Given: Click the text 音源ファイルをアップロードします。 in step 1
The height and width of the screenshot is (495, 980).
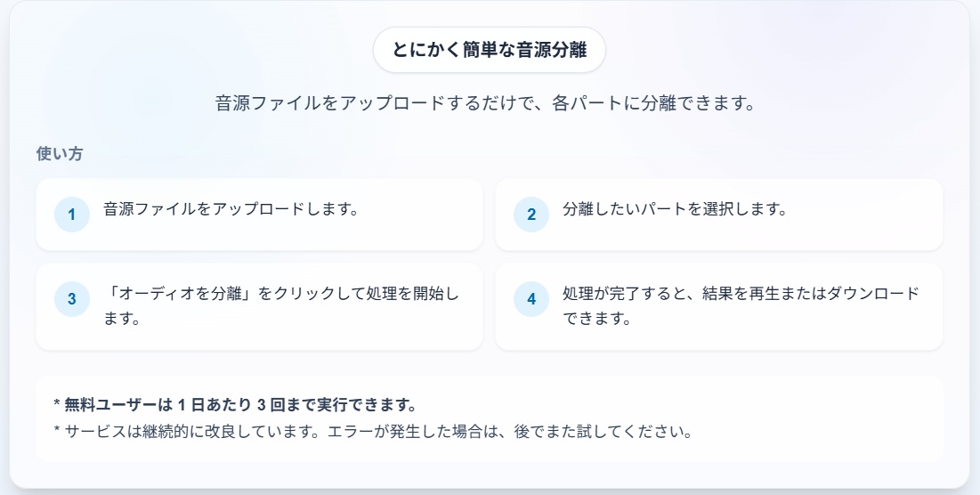Looking at the screenshot, I should (x=231, y=210).
